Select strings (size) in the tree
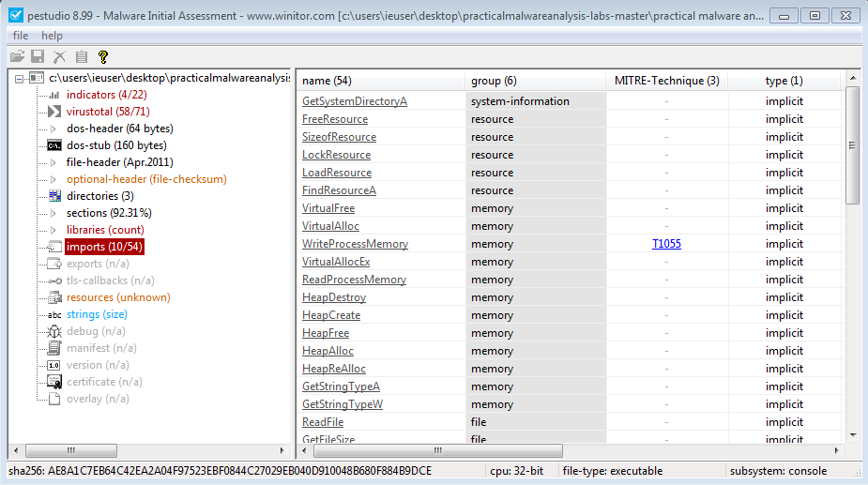The width and height of the screenshot is (868, 485). click(97, 314)
